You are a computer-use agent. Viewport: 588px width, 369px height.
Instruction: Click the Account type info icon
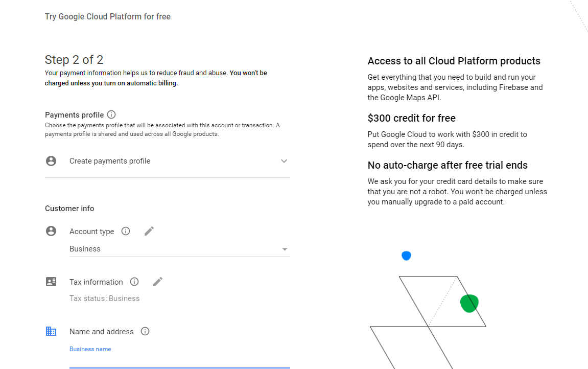click(126, 231)
